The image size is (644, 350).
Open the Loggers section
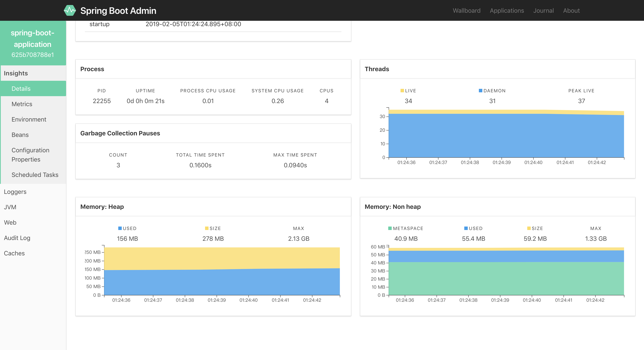(x=15, y=192)
